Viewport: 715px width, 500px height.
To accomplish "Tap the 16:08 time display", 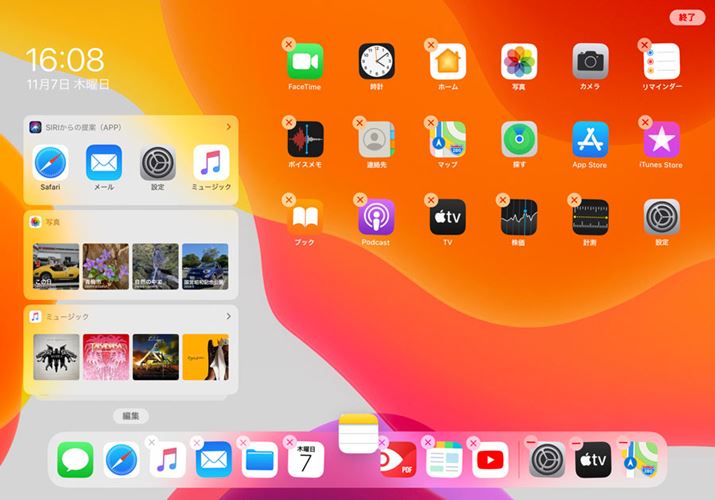I will [65, 60].
